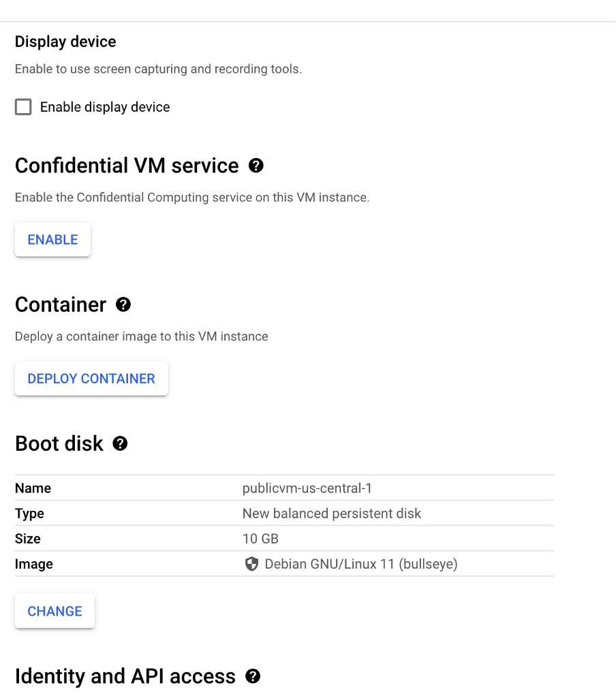The height and width of the screenshot is (696, 616).
Task: Open help icon beside Confidential VM service
Action: (256, 165)
